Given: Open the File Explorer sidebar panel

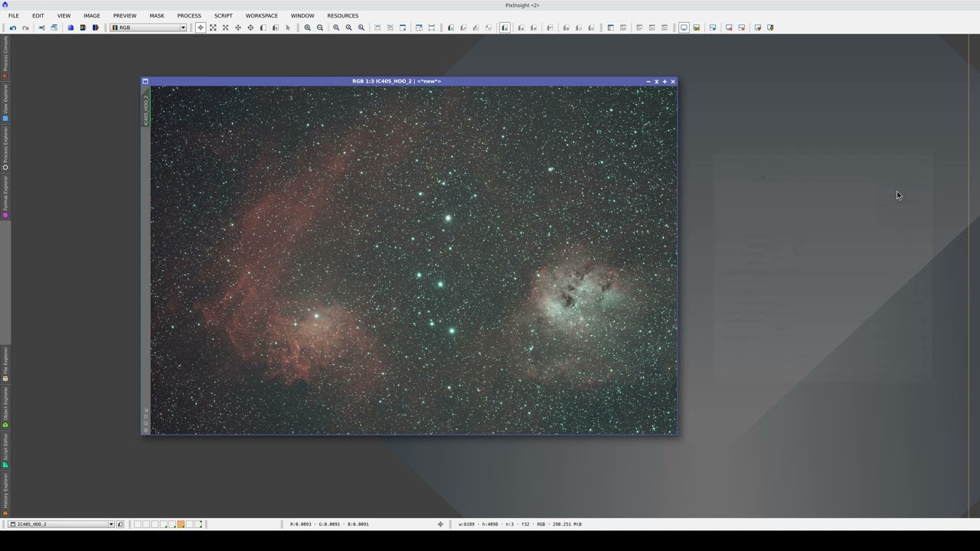Looking at the screenshot, I should click(x=5, y=364).
